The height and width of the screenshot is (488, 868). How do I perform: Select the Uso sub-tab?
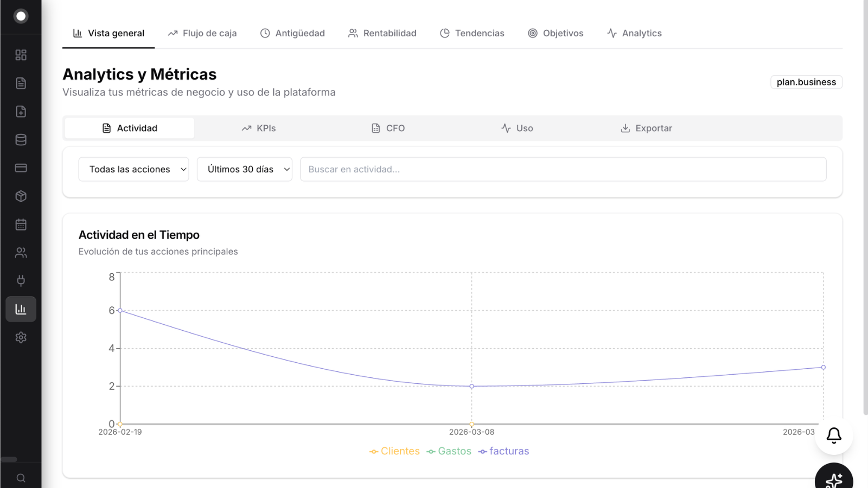coord(517,128)
